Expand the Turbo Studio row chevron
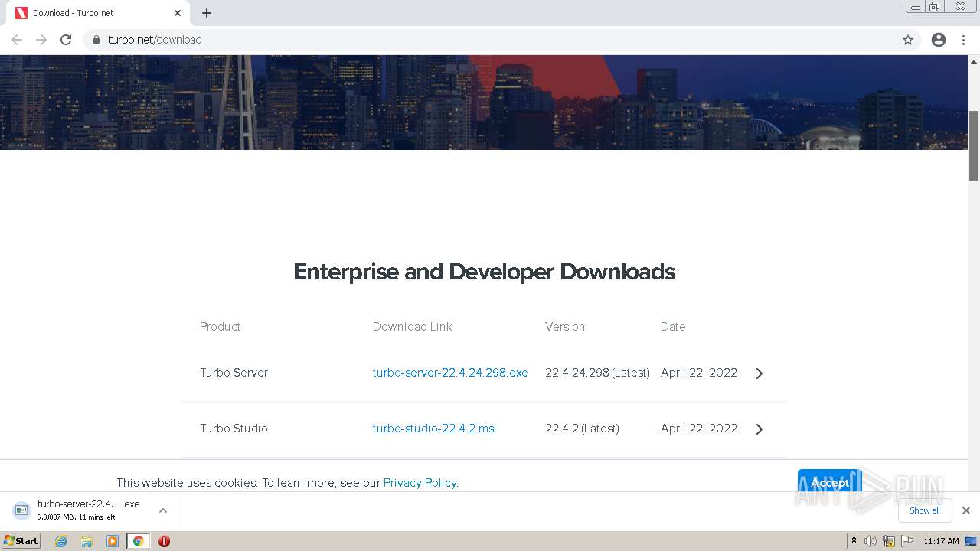Screen dimensions: 980x551 coord(759,429)
